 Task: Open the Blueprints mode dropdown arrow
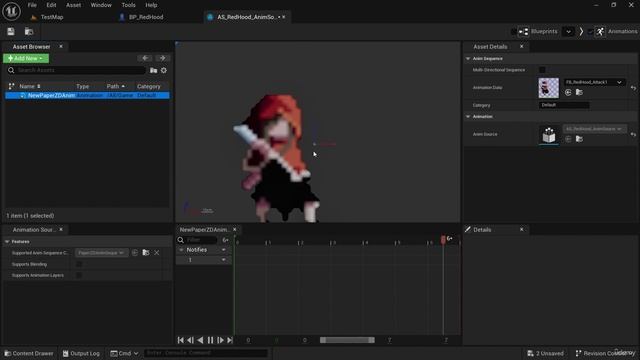point(568,31)
